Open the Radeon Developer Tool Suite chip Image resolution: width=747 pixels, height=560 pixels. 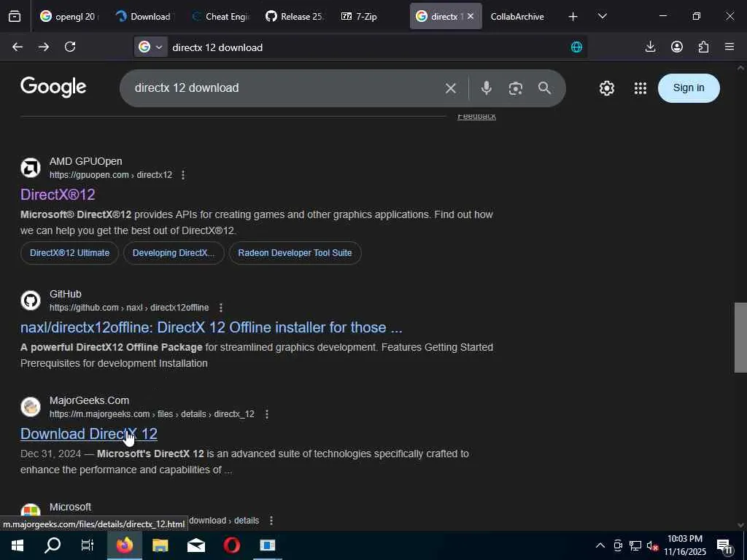(295, 253)
